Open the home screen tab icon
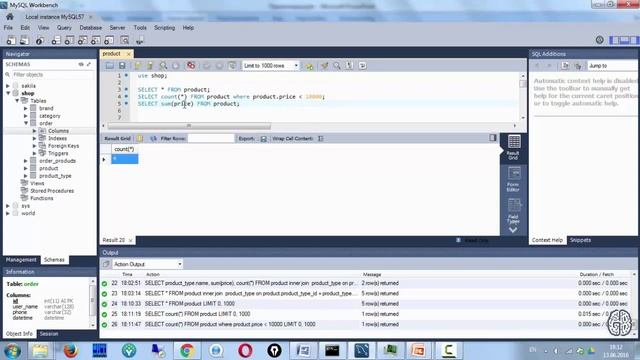Viewport: 640px width, 360px height. (10, 17)
